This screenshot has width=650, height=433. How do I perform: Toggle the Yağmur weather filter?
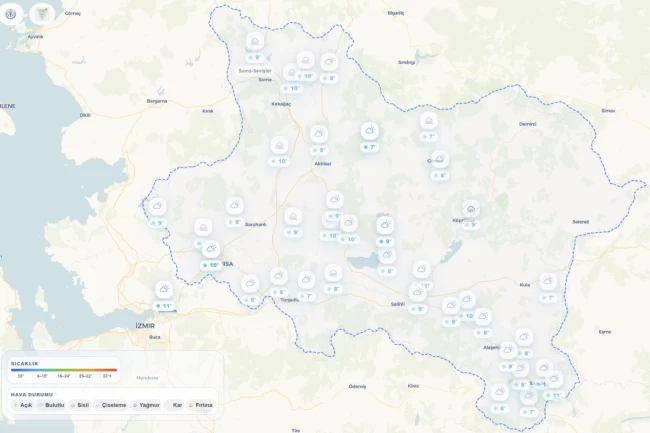pos(147,405)
